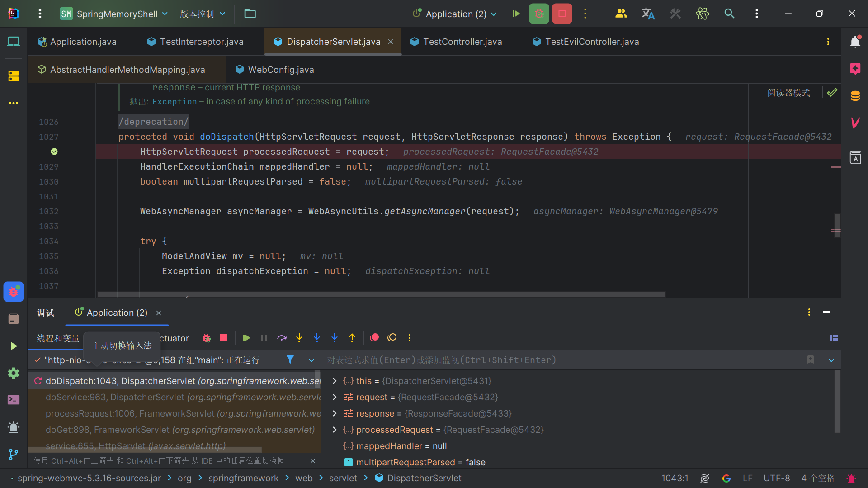Click the variables panel vertical scrollbar
Image resolution: width=868 pixels, height=488 pixels.
click(x=837, y=402)
